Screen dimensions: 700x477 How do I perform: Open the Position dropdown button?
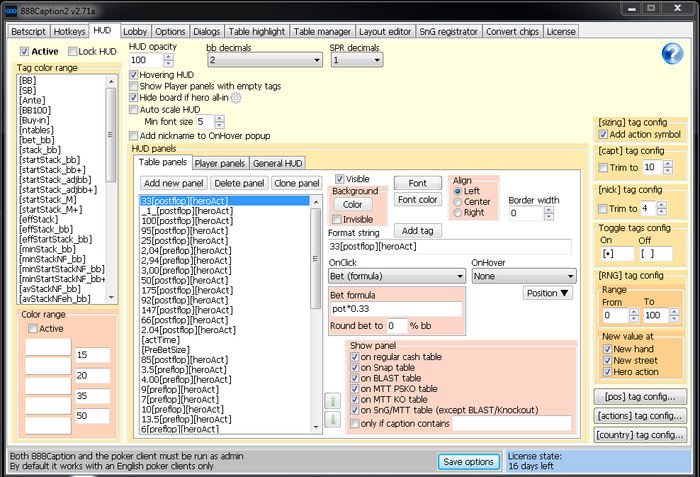point(548,293)
